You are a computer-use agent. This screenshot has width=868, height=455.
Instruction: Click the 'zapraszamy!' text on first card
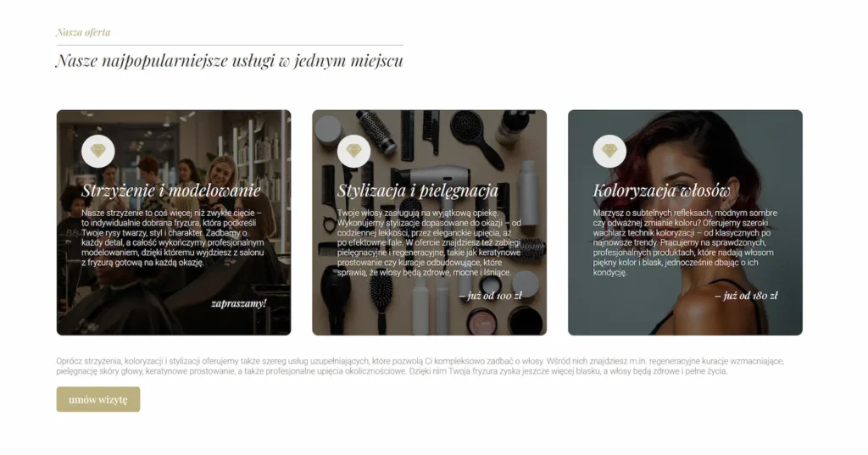coord(238,303)
